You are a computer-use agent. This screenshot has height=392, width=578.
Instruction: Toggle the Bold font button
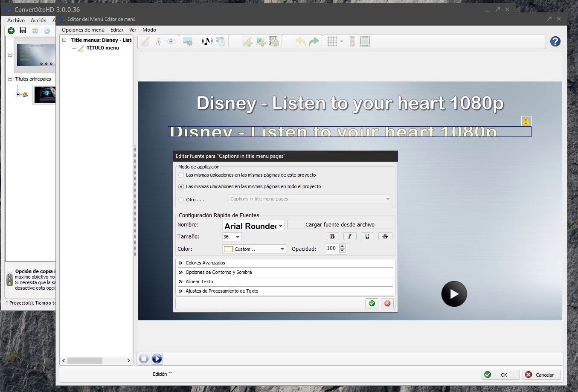coord(332,236)
